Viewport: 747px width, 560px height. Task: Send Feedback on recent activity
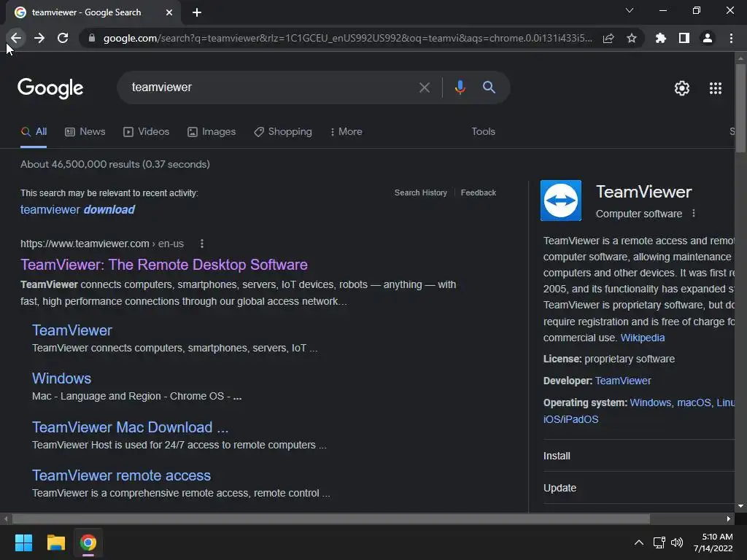479,192
